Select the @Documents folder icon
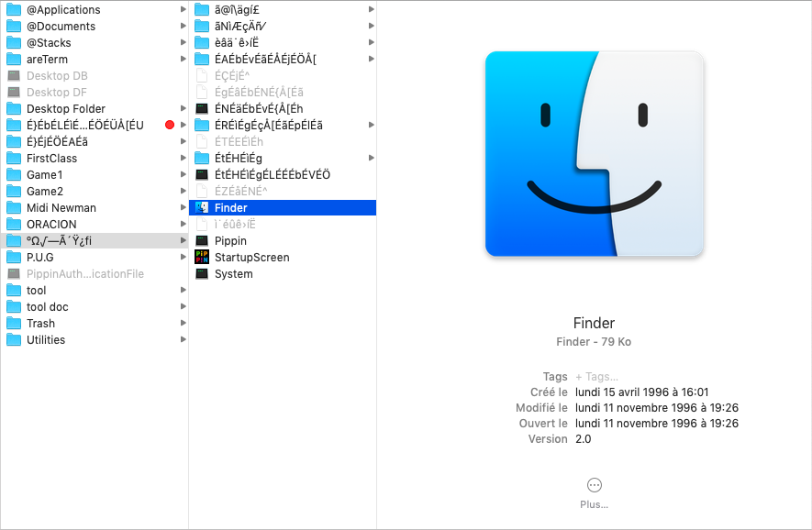The width and height of the screenshot is (812, 530). point(14,26)
